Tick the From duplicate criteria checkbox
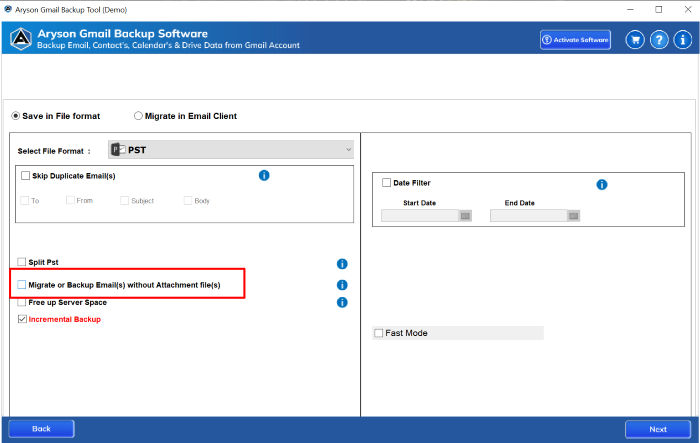Viewport: 700px width, 443px height. tap(70, 200)
